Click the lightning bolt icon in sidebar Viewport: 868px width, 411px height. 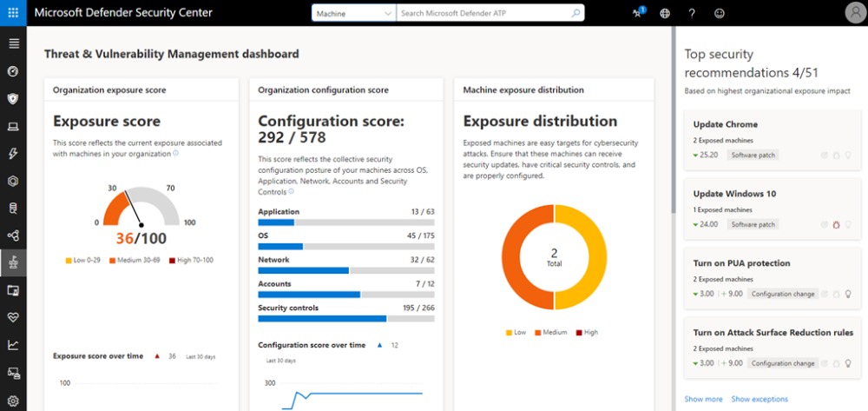tap(13, 154)
